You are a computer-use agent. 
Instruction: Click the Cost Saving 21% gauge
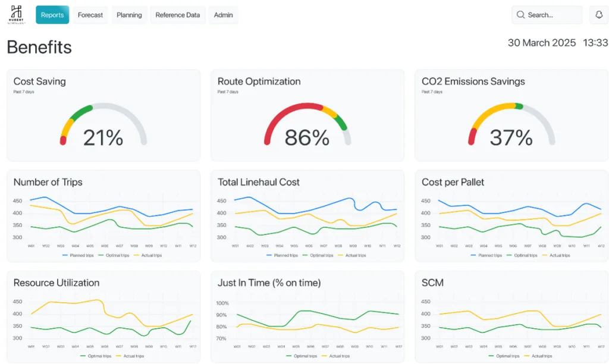[x=103, y=127]
